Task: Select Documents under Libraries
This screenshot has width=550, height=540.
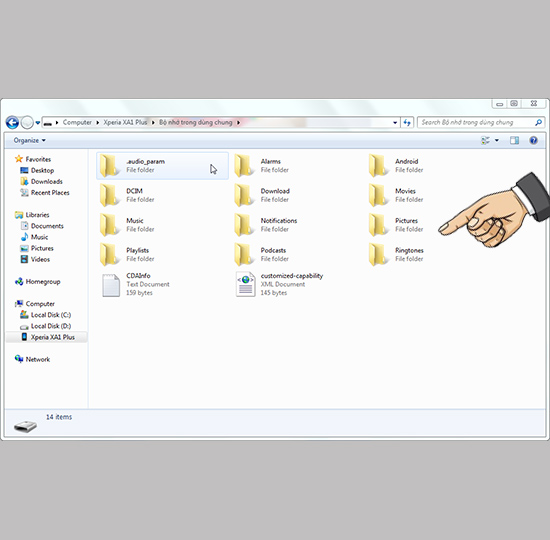Action: [x=47, y=226]
